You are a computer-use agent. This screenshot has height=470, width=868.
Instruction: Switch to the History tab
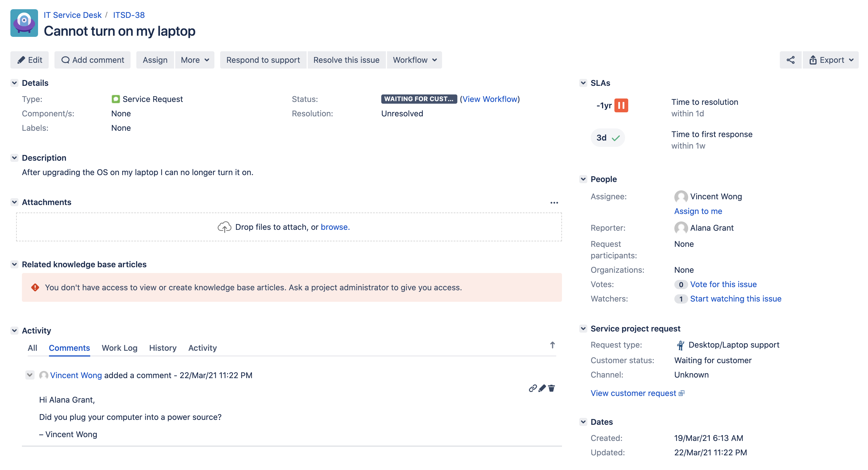(163, 348)
